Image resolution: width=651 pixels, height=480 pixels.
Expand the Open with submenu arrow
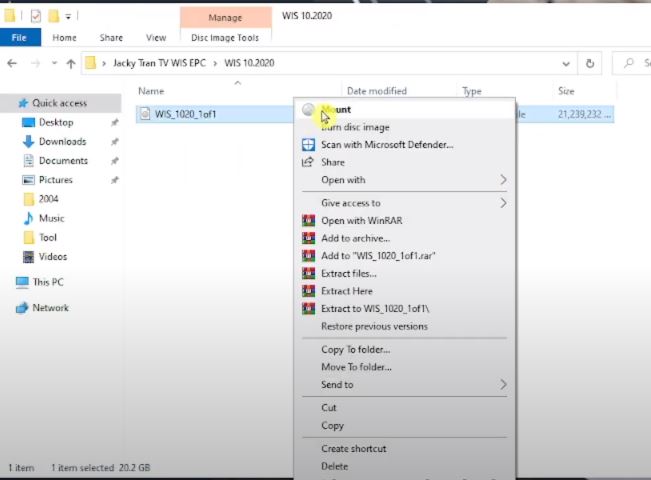pyautogui.click(x=503, y=180)
